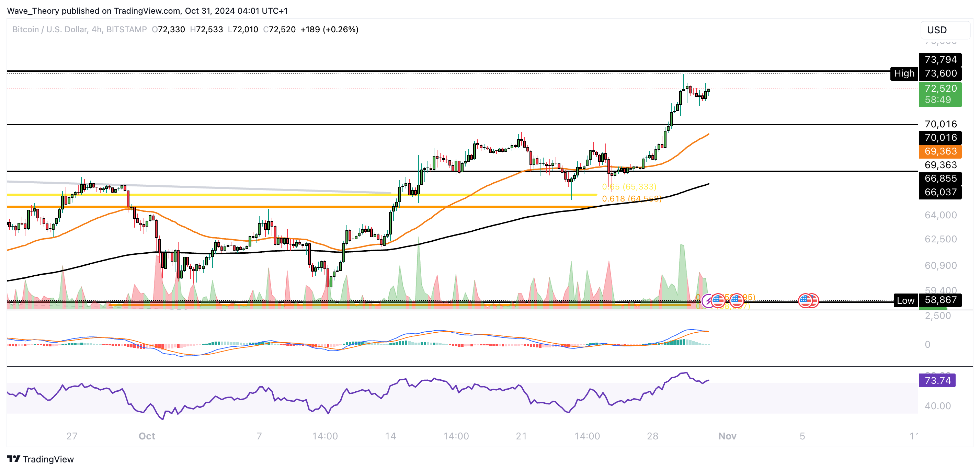Click the TradingView logo at bottom left

pos(40,459)
